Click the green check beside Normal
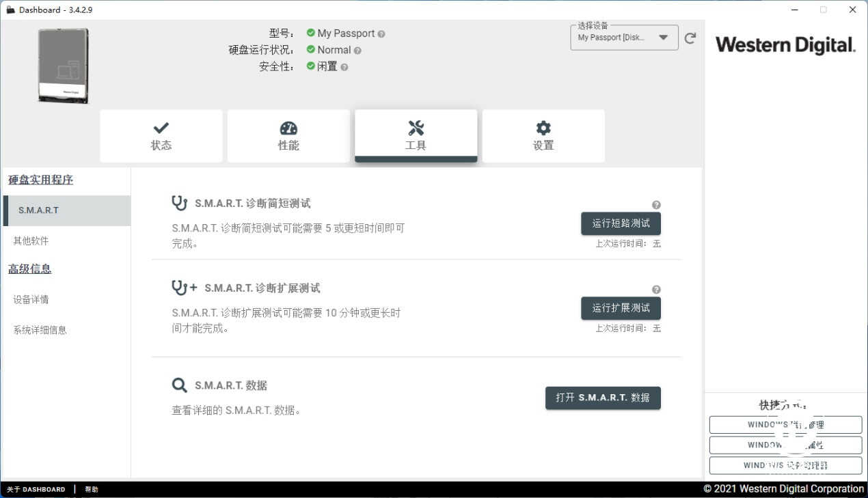The width and height of the screenshot is (868, 498). click(311, 50)
